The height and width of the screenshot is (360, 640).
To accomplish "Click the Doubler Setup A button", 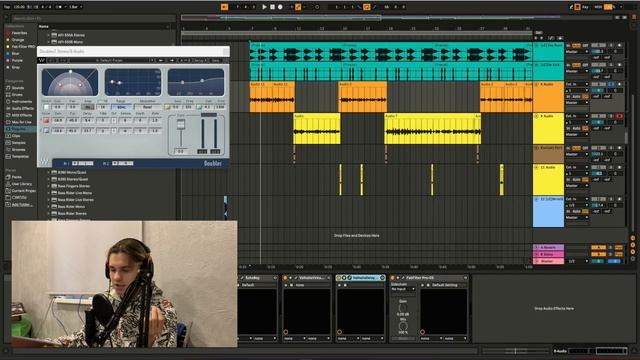I will click(x=200, y=60).
